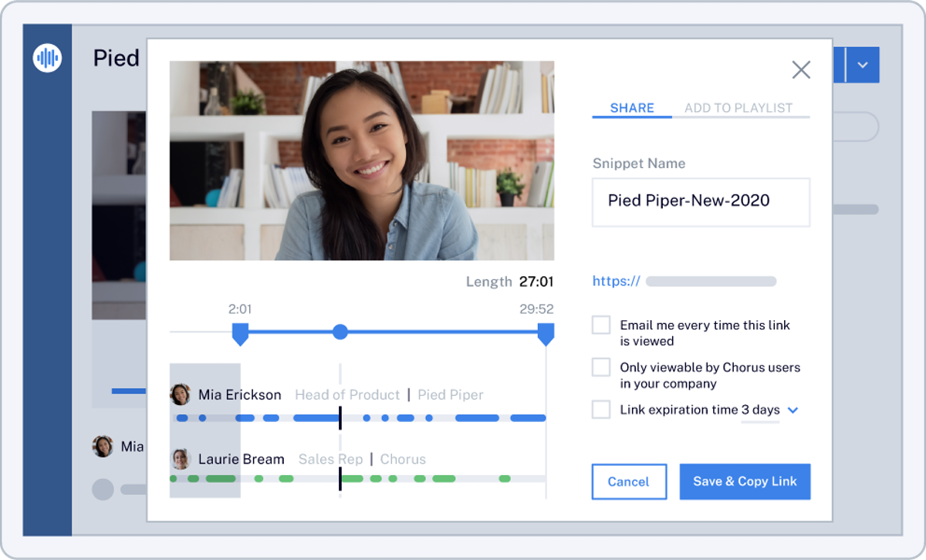The image size is (926, 560).
Task: Select the Share tab
Action: [x=631, y=108]
